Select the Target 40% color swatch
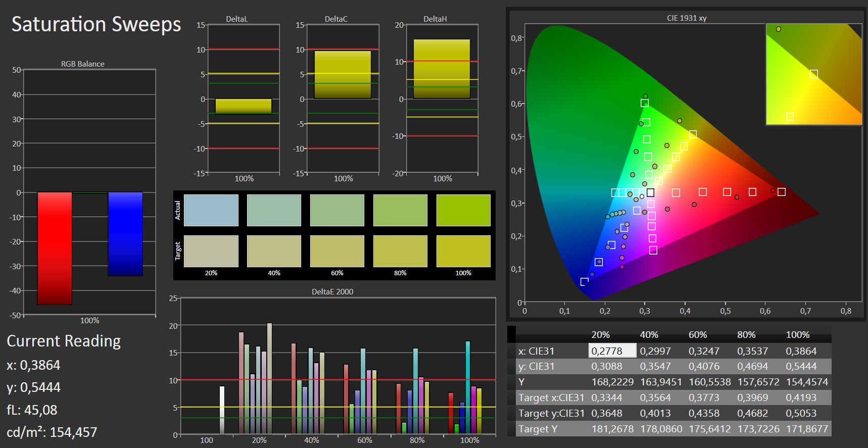 tap(274, 251)
